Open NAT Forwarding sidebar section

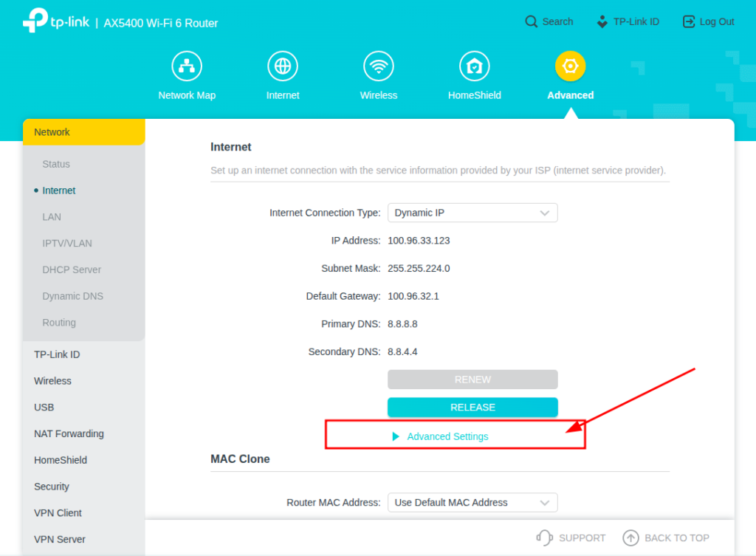pos(69,433)
